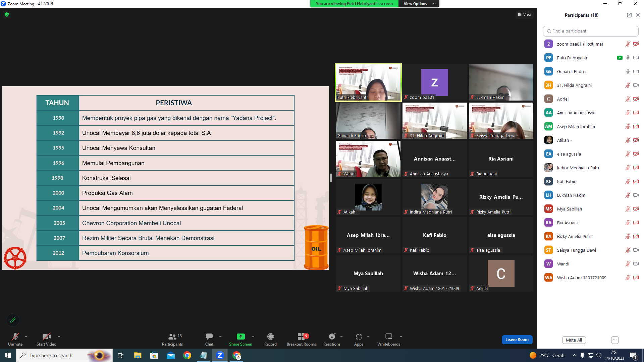
Task: Click the taskbar search box
Action: pos(64,355)
